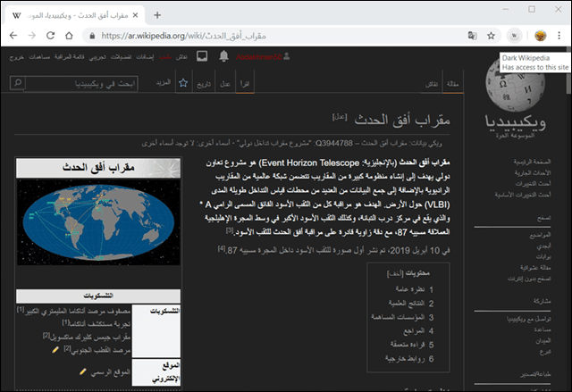Jump to section 5 قراءة متعمقة
572x392 pixels.
pyautogui.click(x=412, y=345)
